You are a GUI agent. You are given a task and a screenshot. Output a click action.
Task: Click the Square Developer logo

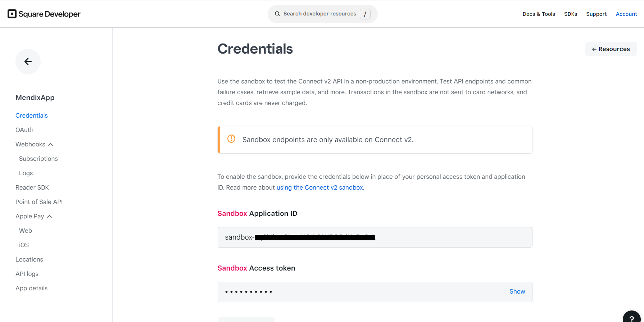tap(44, 14)
